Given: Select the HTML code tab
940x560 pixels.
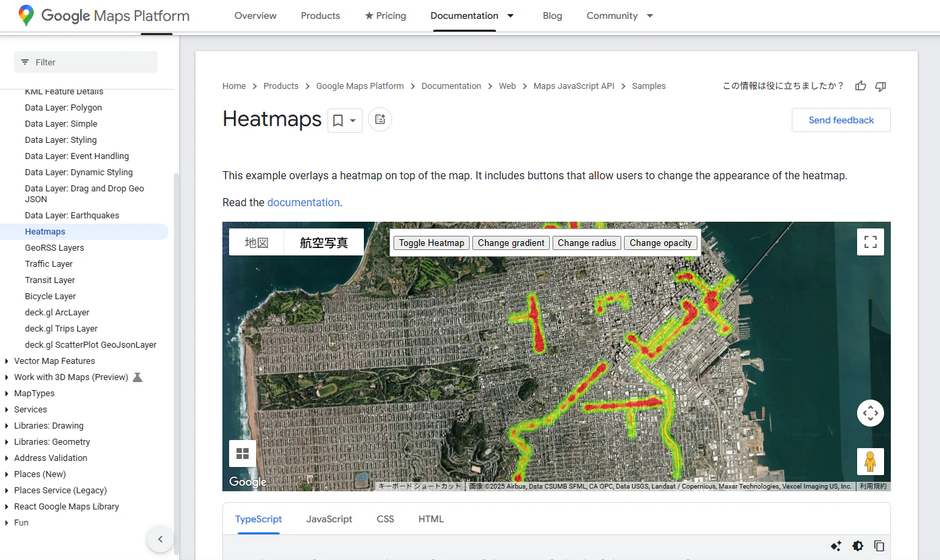Looking at the screenshot, I should pos(431,519).
